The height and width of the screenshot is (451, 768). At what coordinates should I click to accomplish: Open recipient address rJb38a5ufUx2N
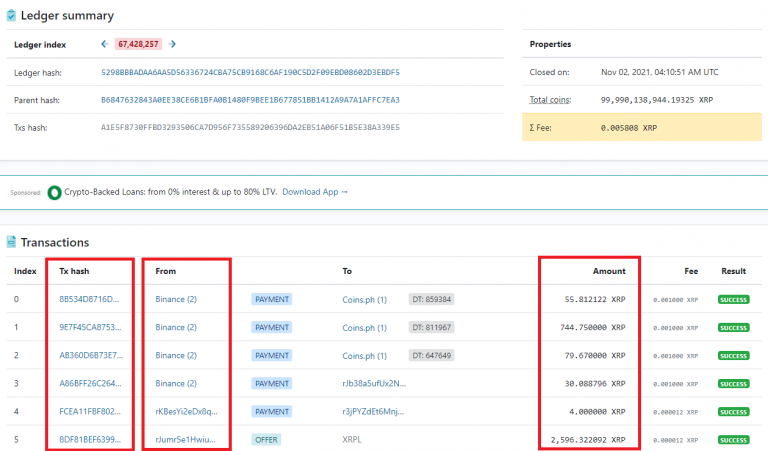tap(374, 383)
